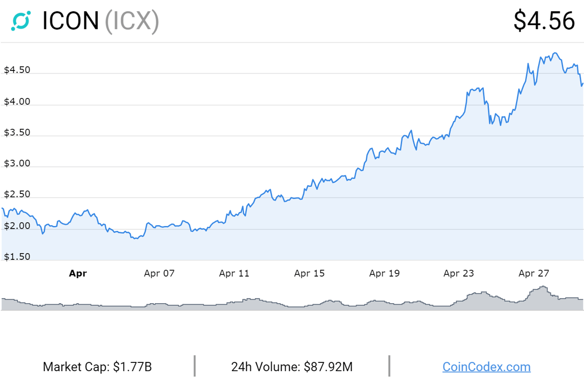Click the $4.56 current price
The width and height of the screenshot is (584, 392).
coord(544,21)
